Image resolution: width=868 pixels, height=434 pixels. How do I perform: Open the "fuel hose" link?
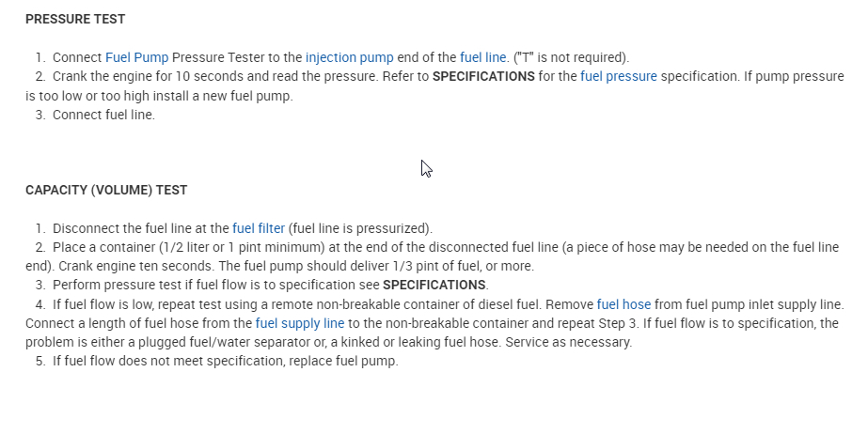click(x=623, y=304)
